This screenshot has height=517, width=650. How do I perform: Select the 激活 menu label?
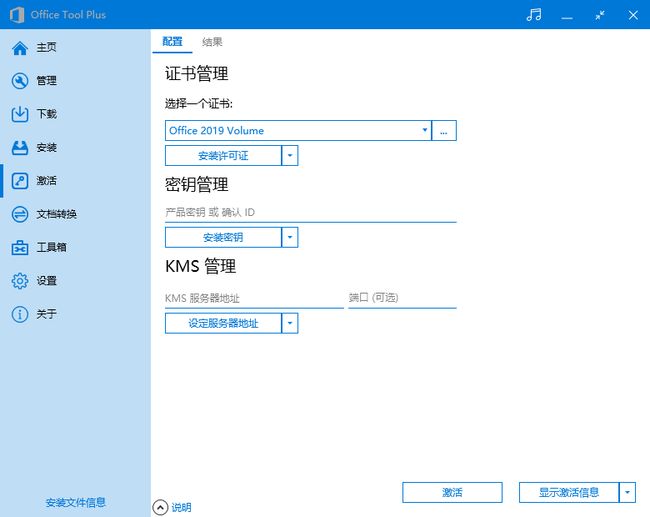point(46,180)
